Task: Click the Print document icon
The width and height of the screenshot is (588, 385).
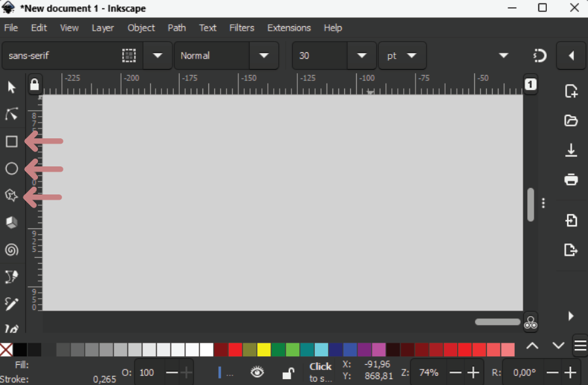Action: click(x=571, y=179)
